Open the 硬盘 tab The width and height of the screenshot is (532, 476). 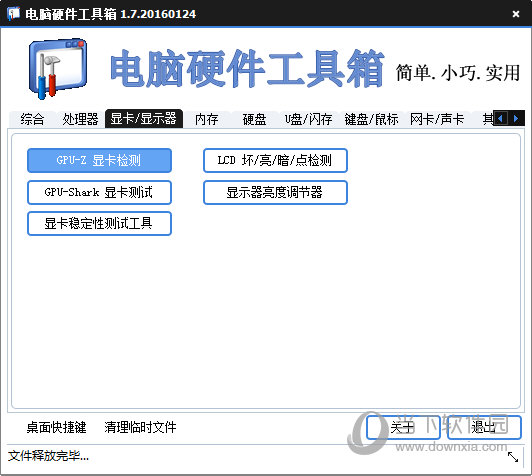[x=254, y=119]
